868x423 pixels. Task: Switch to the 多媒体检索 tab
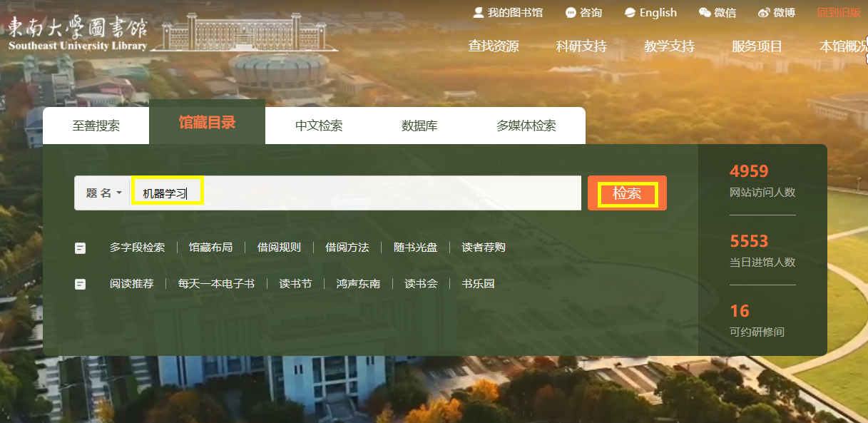[526, 126]
